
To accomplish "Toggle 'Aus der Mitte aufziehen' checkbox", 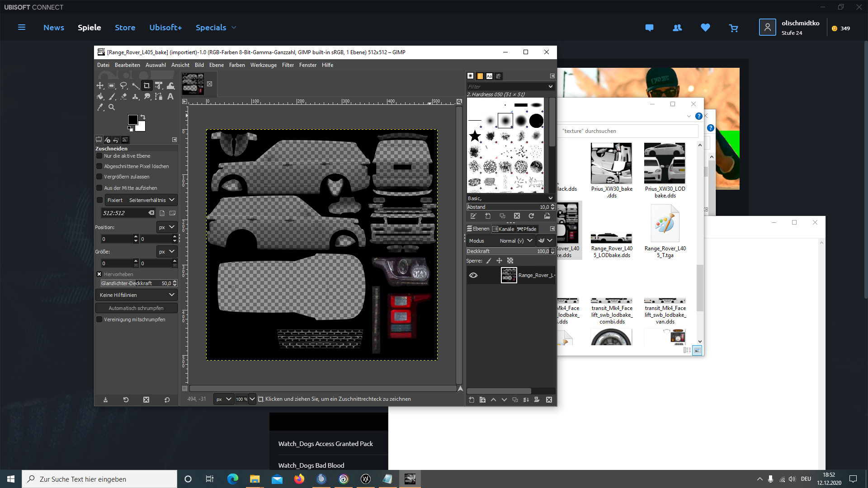I will pos(99,188).
